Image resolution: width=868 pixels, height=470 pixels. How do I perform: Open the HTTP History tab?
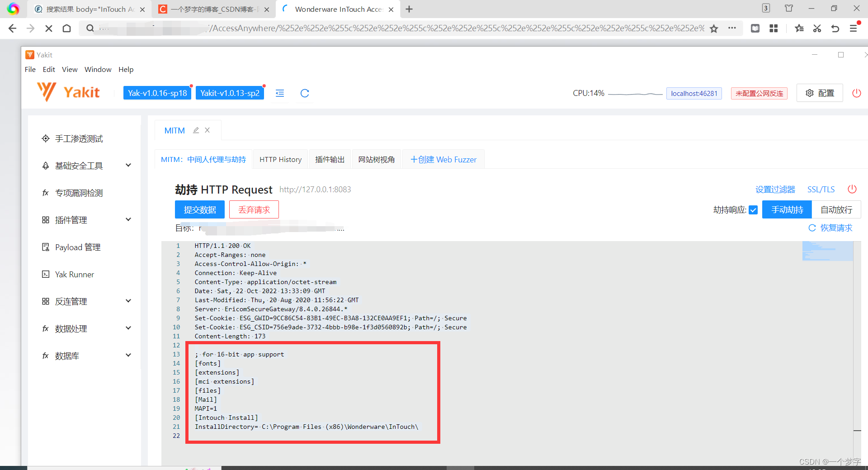(x=280, y=160)
